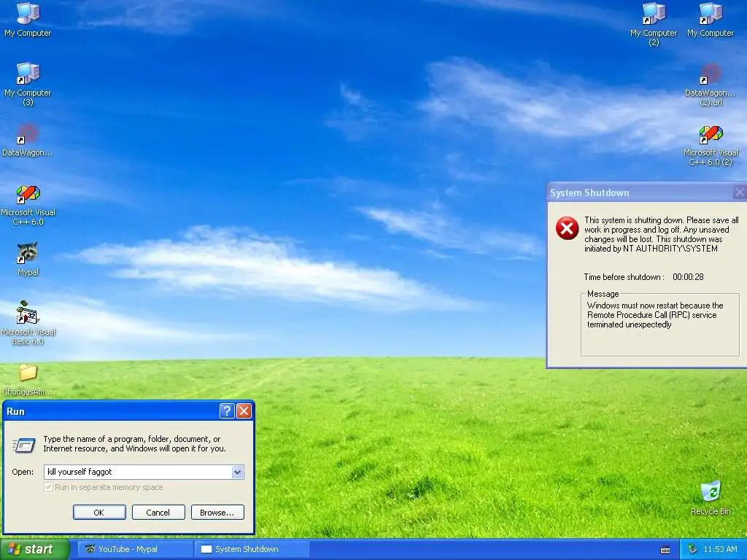Toggle the Run in separate memory space checkbox
This screenshot has width=747, height=560.
pos(48,486)
